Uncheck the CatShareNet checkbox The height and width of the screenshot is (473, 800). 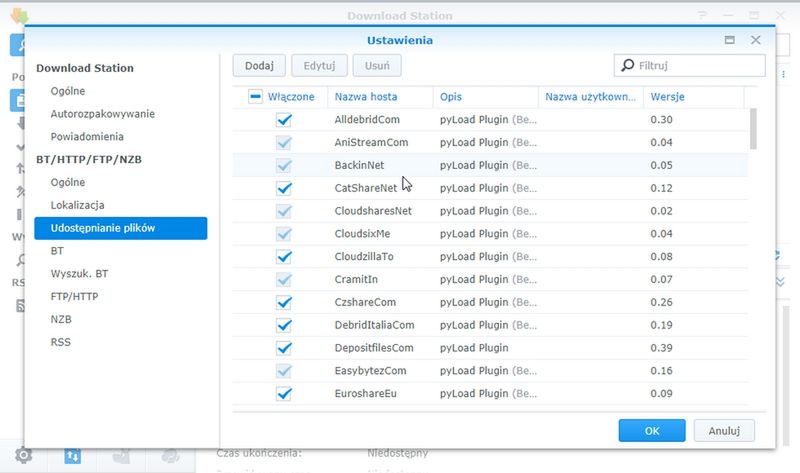click(284, 188)
